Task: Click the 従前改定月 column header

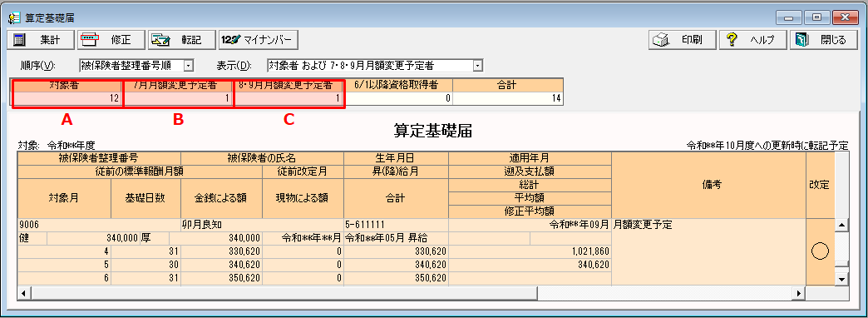Action: point(303,171)
